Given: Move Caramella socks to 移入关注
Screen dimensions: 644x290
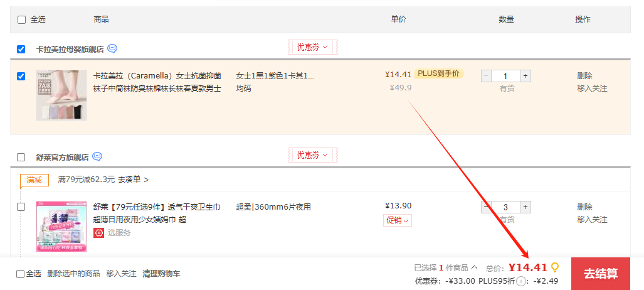Looking at the screenshot, I should (x=592, y=89).
